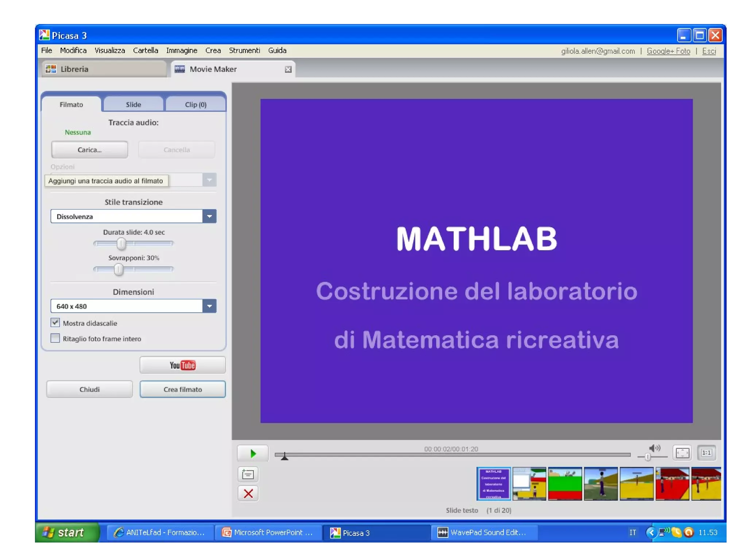Click the YouTube upload button
747x560 pixels.
(182, 365)
